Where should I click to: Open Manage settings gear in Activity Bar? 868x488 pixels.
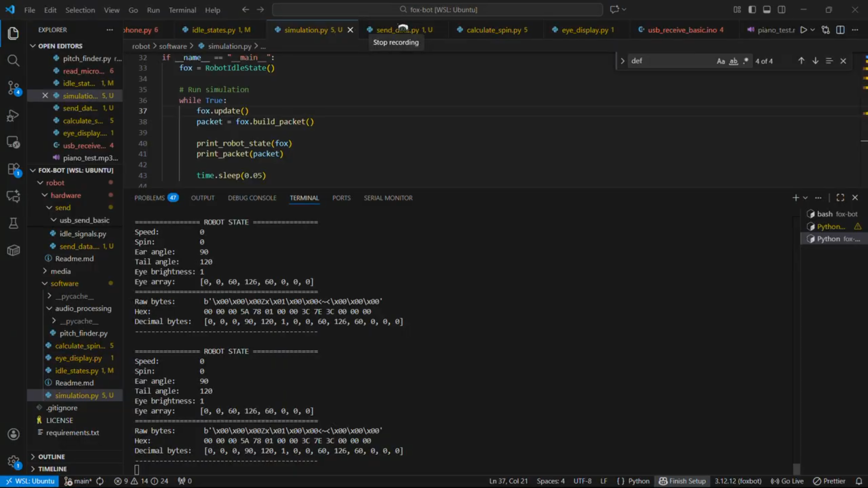pos(13,462)
